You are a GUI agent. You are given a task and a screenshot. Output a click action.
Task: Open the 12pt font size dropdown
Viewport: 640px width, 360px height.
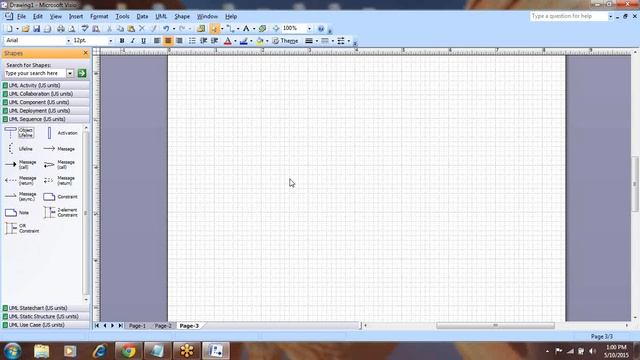point(110,41)
